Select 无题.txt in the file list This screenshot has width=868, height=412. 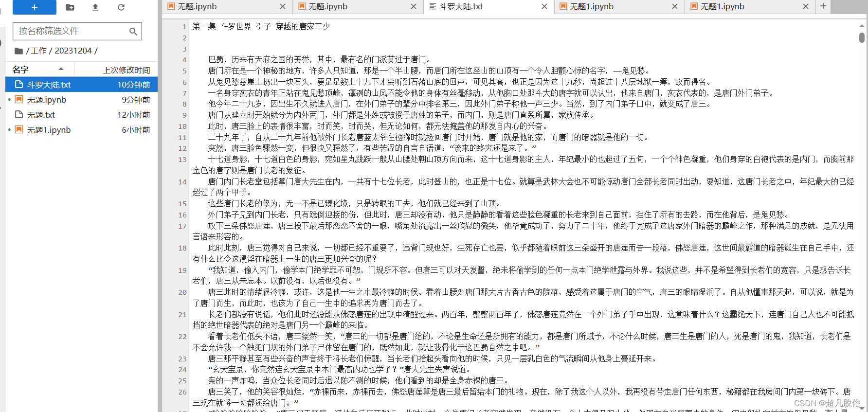pyautogui.click(x=81, y=115)
